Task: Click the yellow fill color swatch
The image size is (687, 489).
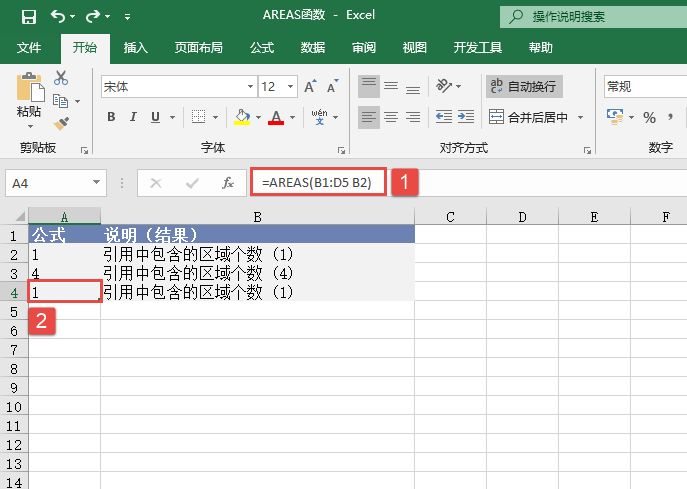Action: (x=241, y=117)
